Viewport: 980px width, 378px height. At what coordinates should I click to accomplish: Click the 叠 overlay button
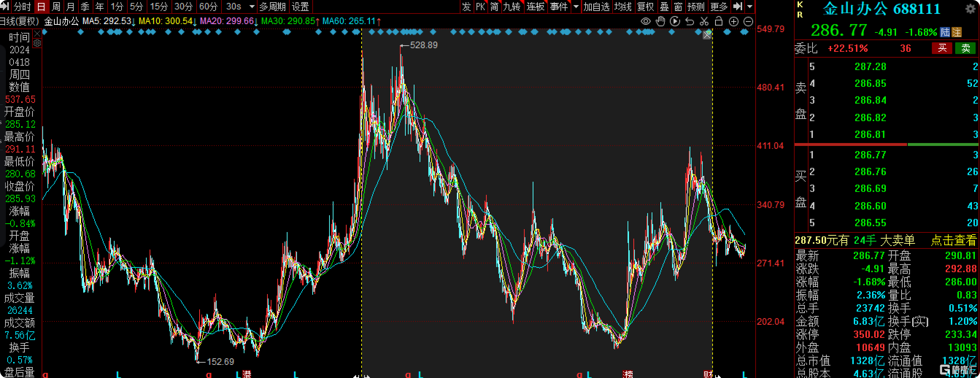pos(664,7)
